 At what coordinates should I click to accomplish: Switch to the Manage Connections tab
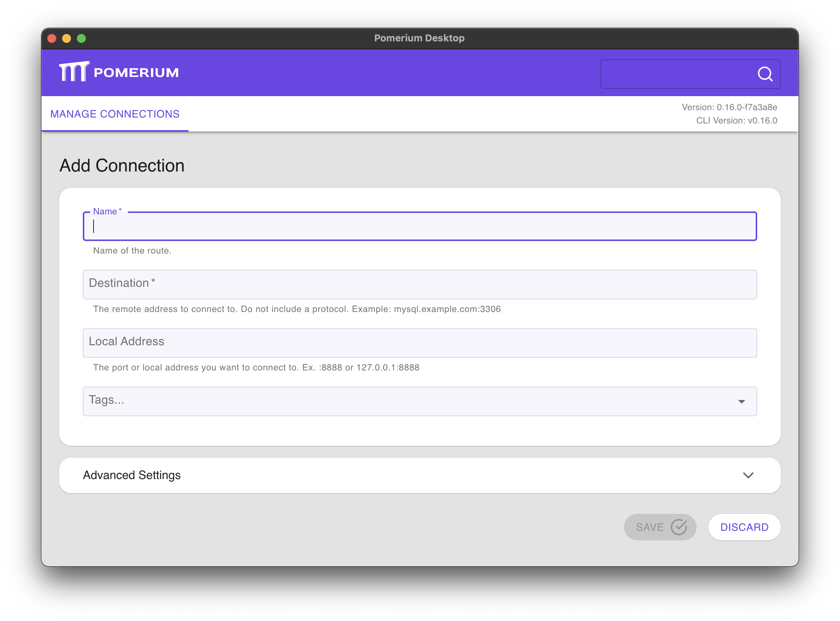(x=115, y=113)
